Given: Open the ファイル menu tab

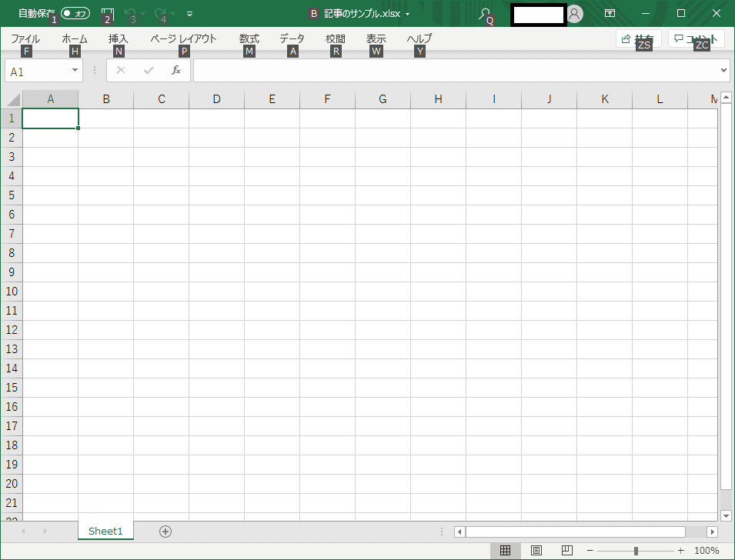Looking at the screenshot, I should coord(25,39).
